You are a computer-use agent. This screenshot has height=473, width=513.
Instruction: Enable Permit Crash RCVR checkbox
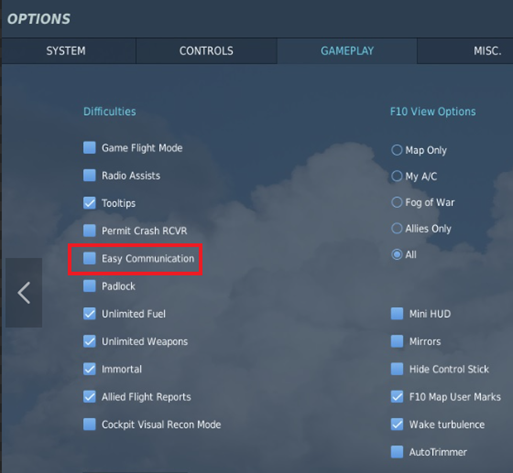click(89, 231)
